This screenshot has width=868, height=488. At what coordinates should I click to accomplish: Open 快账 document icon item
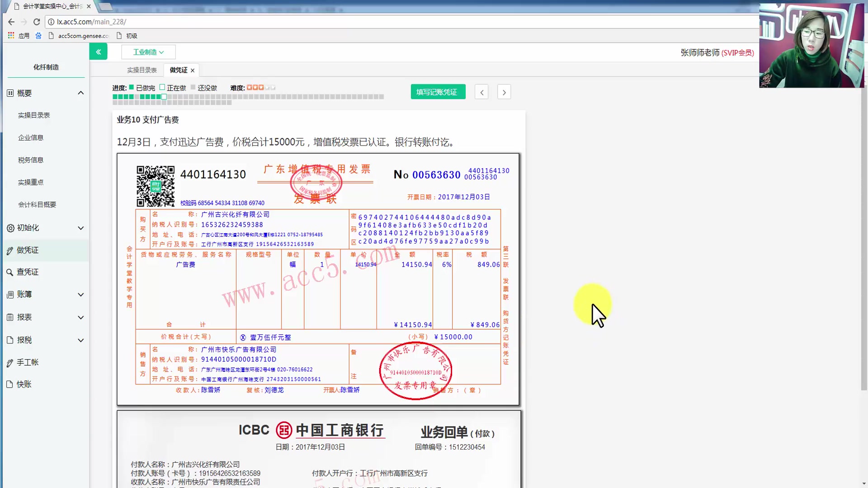point(24,384)
